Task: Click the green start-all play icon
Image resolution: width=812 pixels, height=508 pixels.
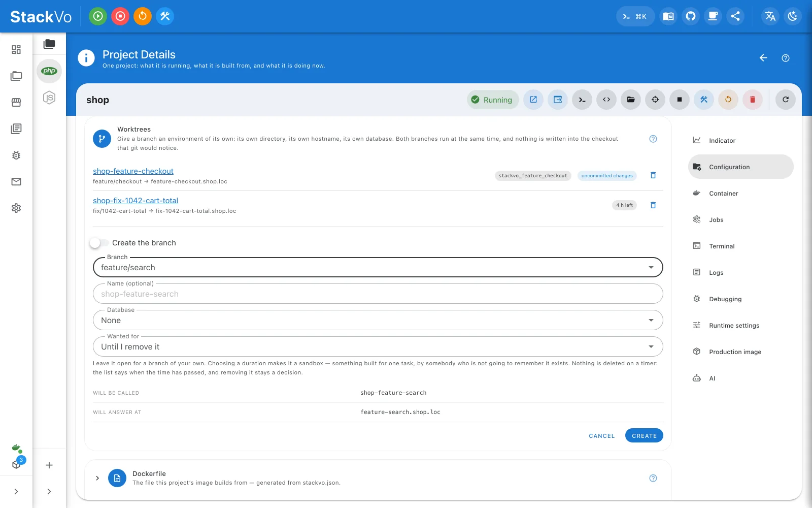Action: (x=98, y=16)
